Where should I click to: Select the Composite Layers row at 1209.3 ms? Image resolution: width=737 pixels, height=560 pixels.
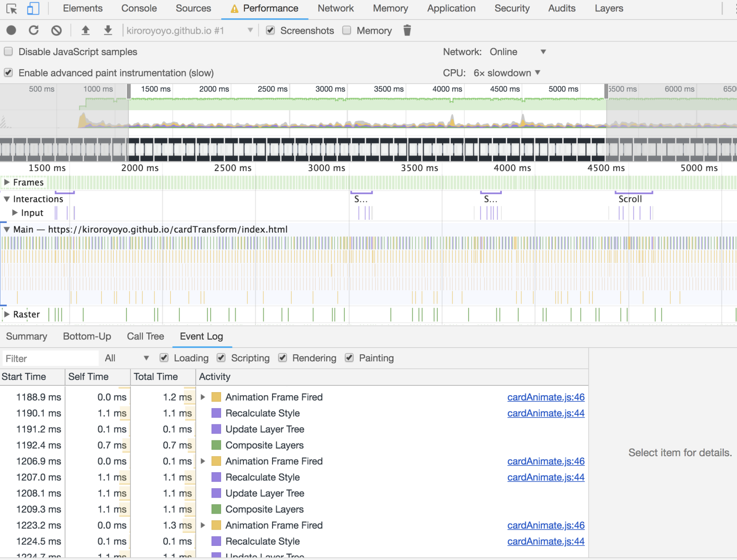pos(294,509)
